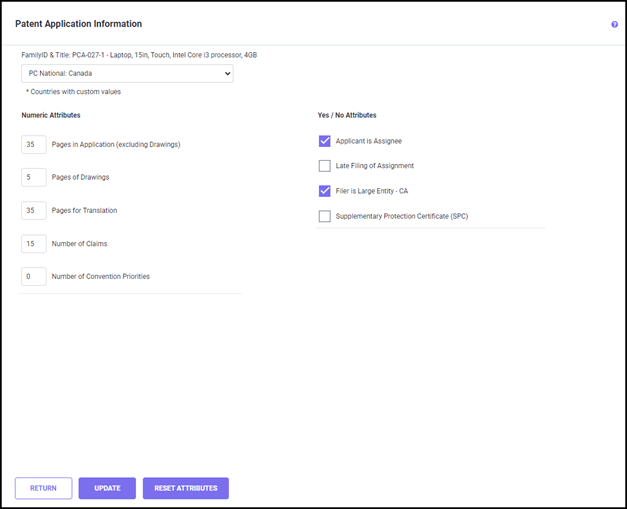Expand the PC National: Canada dropdown
The width and height of the screenshot is (627, 509).
(x=127, y=73)
